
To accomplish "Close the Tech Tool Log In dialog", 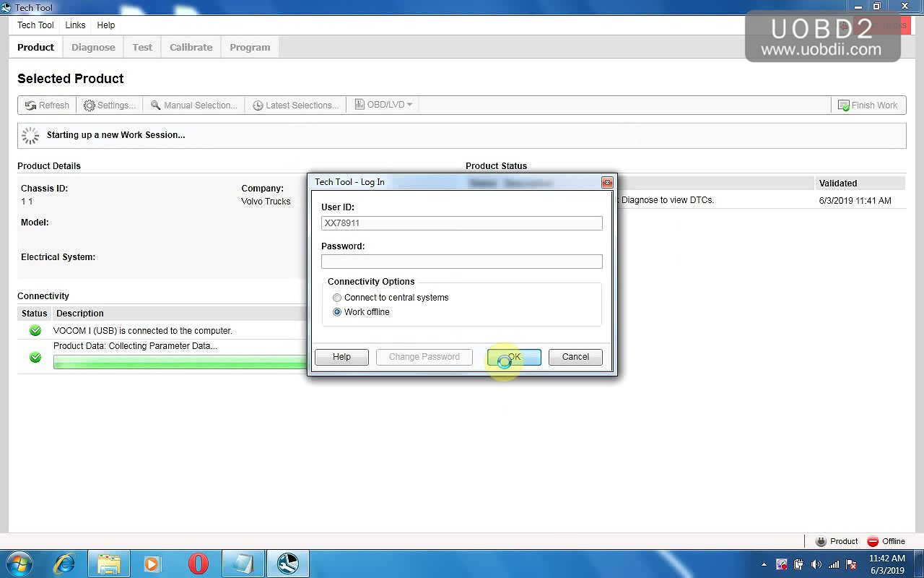I will click(x=607, y=183).
